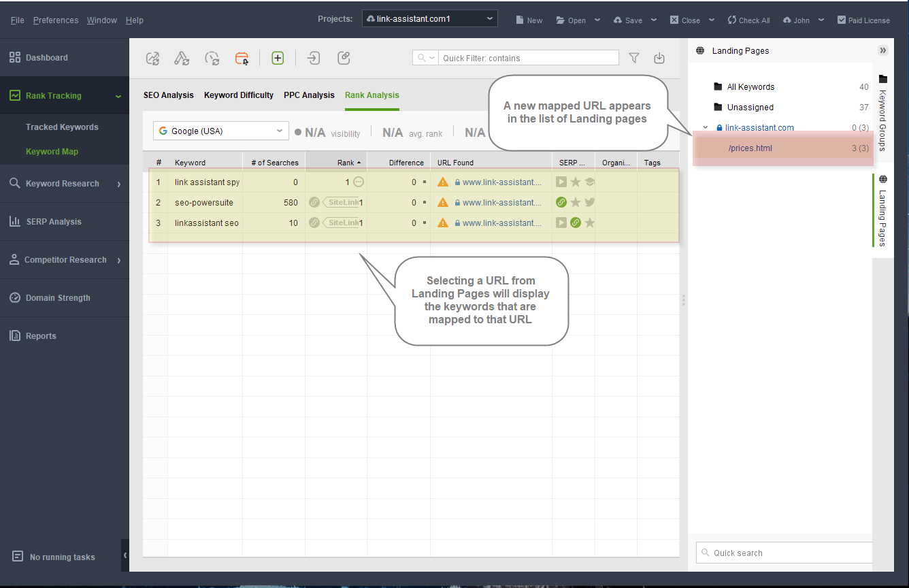
Task: Click the Move to group arrow icon
Action: click(314, 59)
